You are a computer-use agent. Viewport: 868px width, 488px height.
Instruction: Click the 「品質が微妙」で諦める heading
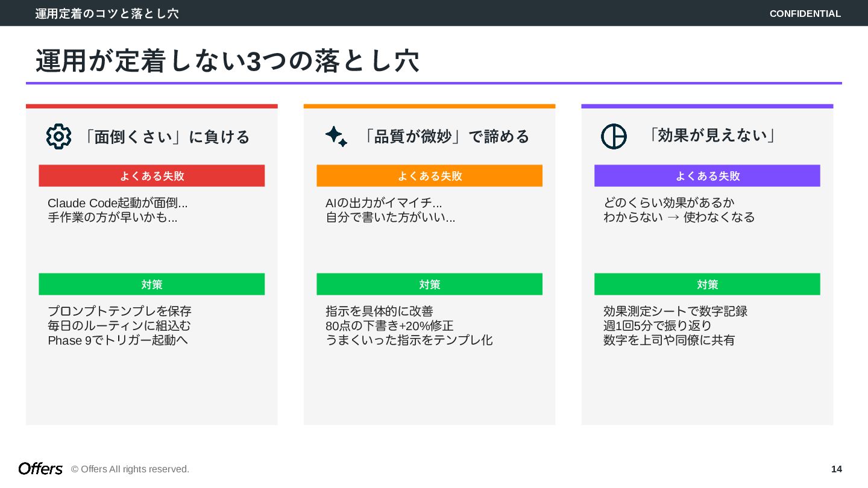click(444, 137)
